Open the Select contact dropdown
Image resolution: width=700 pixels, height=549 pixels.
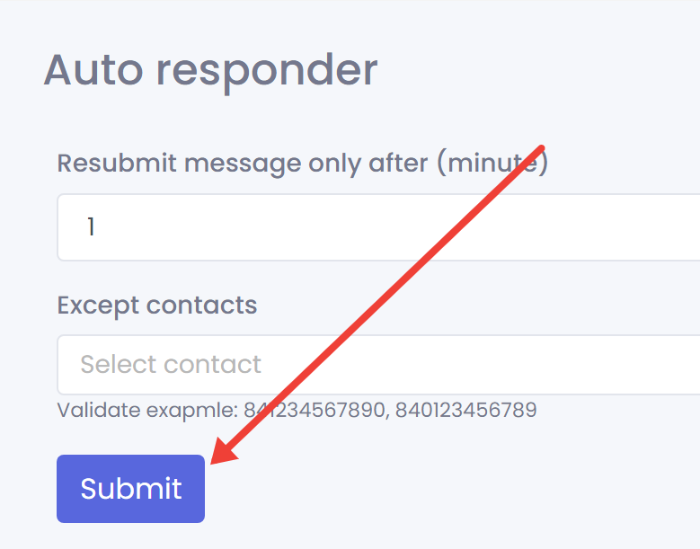point(380,364)
